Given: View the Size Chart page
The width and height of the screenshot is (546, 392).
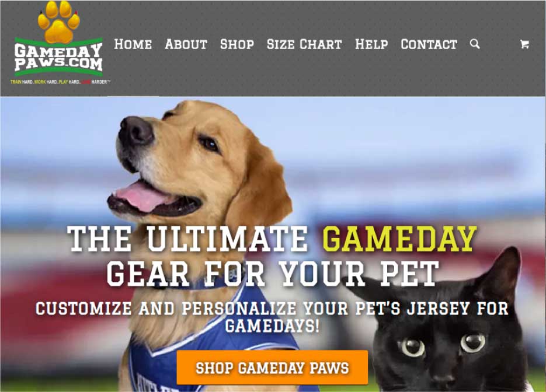Looking at the screenshot, I should 304,44.
